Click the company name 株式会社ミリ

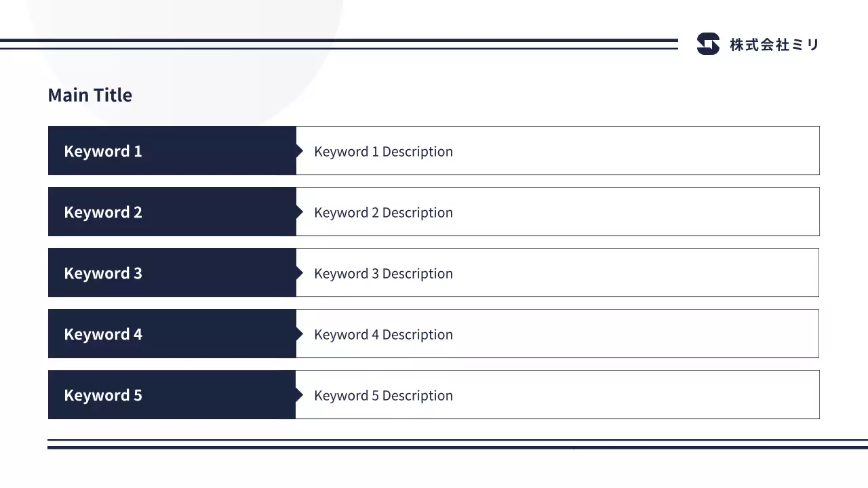point(774,45)
